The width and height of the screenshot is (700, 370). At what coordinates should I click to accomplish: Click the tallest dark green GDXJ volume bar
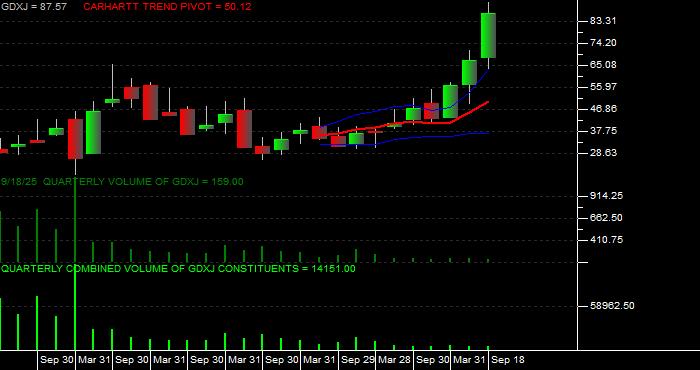click(75, 221)
